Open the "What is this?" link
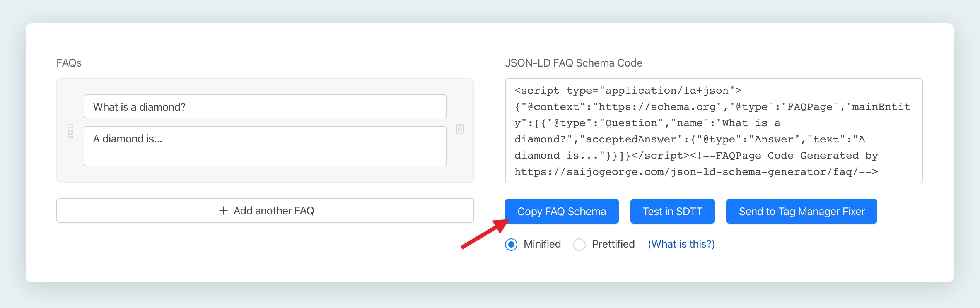This screenshot has width=980, height=308. [681, 244]
